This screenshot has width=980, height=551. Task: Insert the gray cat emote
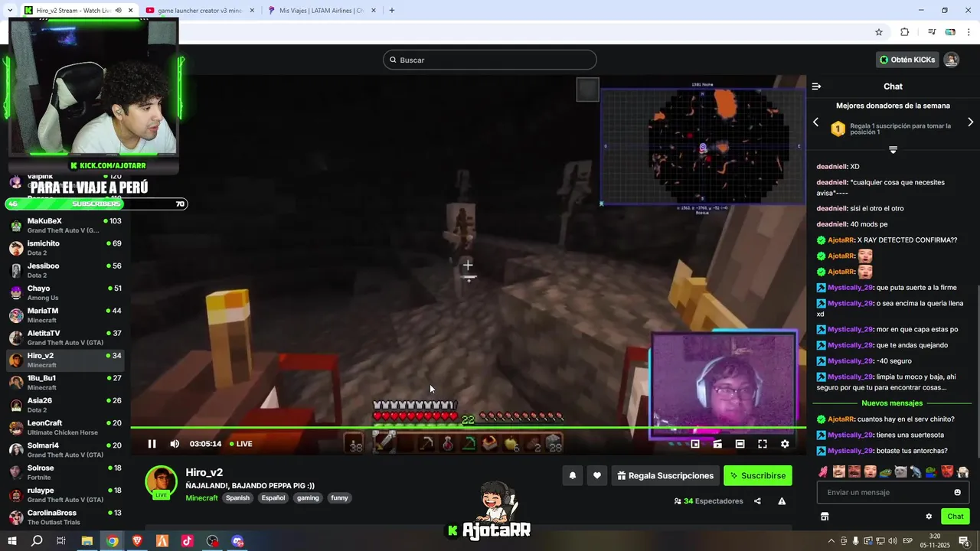tap(900, 471)
